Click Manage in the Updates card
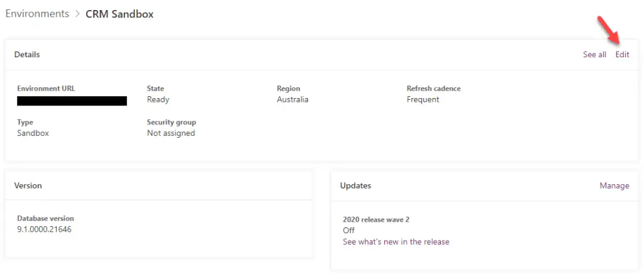Screen dimensions: 644x274 click(614, 186)
